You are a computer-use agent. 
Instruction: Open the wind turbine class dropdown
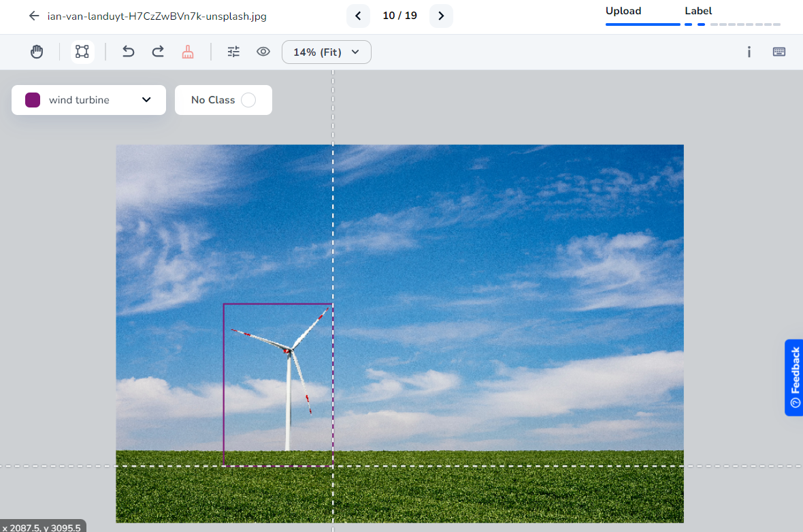click(x=88, y=100)
